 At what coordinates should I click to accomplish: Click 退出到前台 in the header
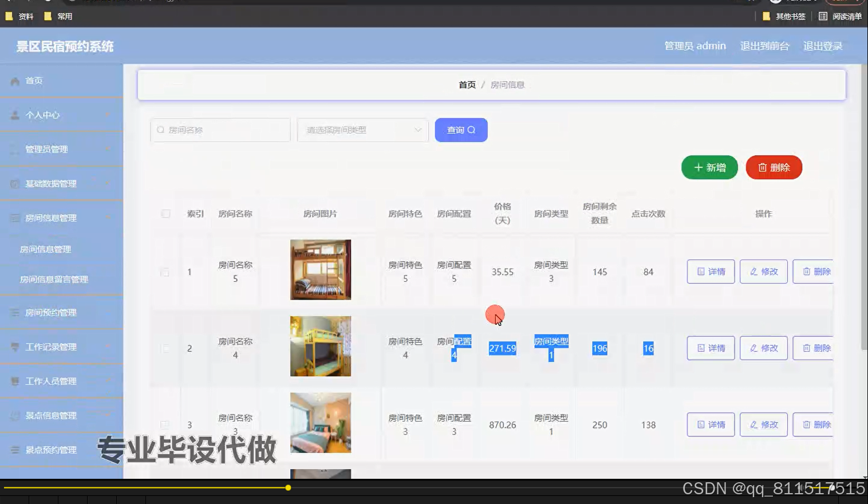coord(764,46)
